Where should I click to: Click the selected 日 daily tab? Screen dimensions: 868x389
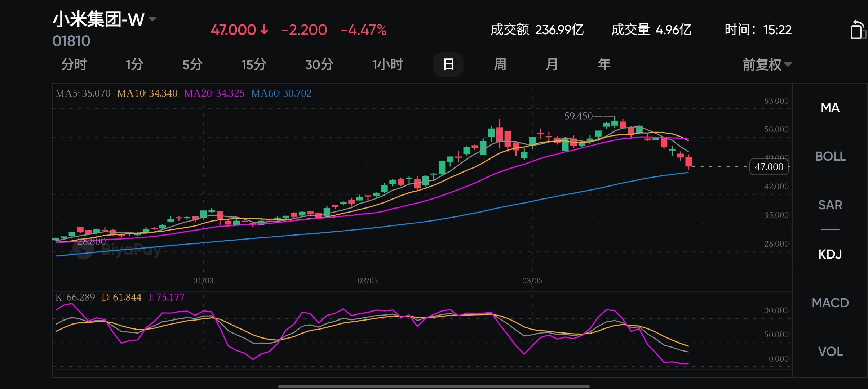[448, 65]
